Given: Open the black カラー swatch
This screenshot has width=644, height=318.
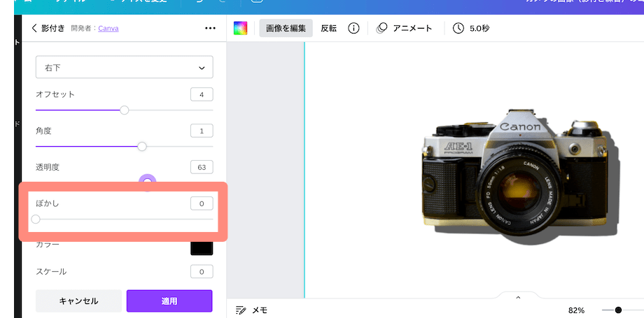Looking at the screenshot, I should click(202, 248).
